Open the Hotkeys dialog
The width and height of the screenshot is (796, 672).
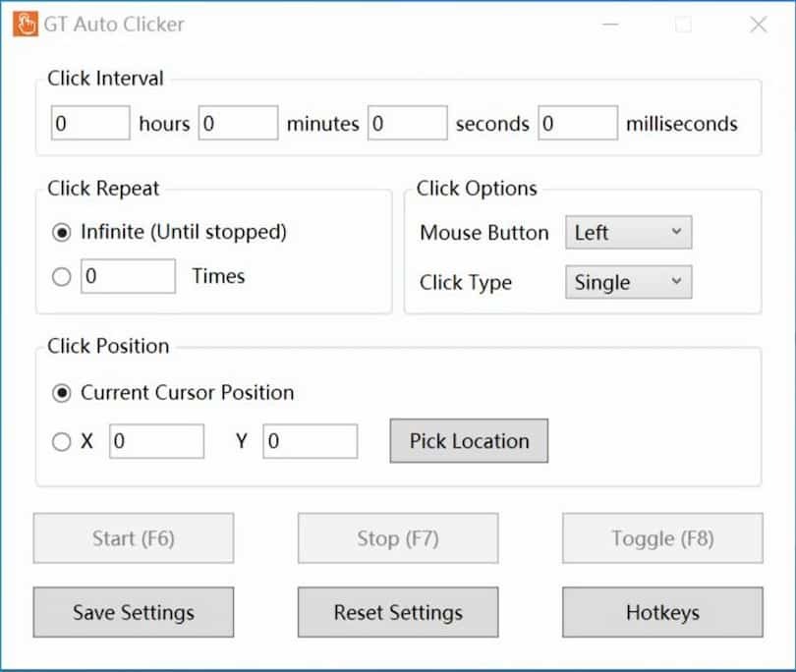tap(662, 612)
